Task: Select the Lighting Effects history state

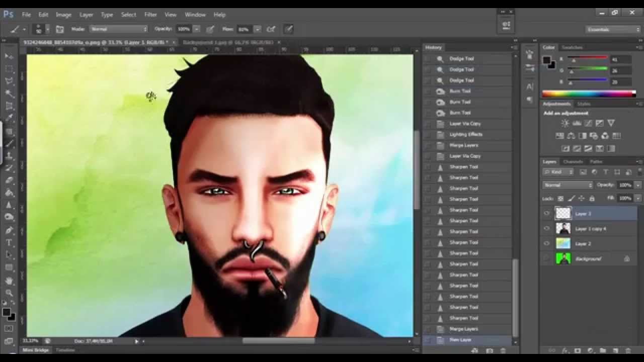Action: (x=465, y=134)
